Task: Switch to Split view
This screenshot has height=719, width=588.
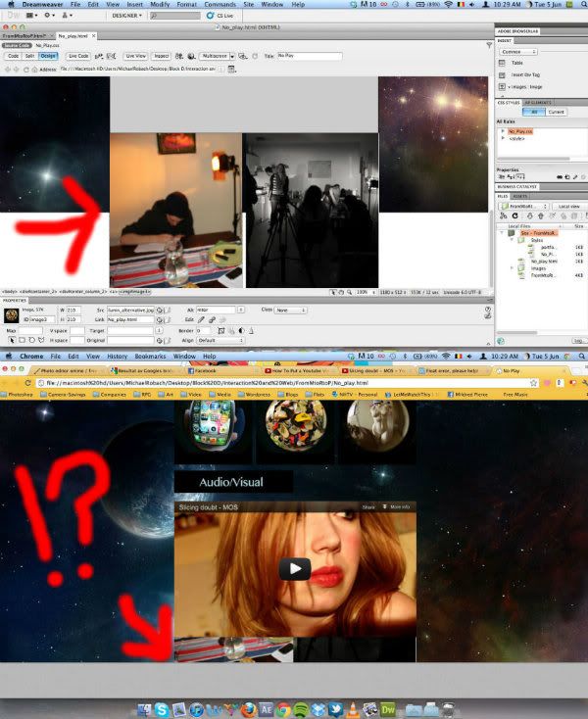Action: click(30, 56)
